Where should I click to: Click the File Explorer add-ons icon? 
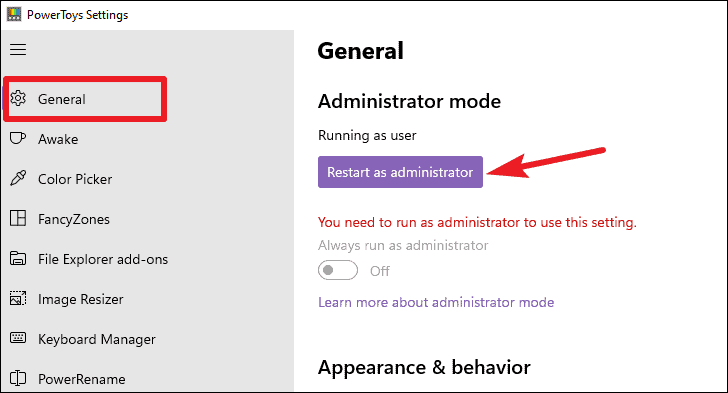[x=18, y=258]
